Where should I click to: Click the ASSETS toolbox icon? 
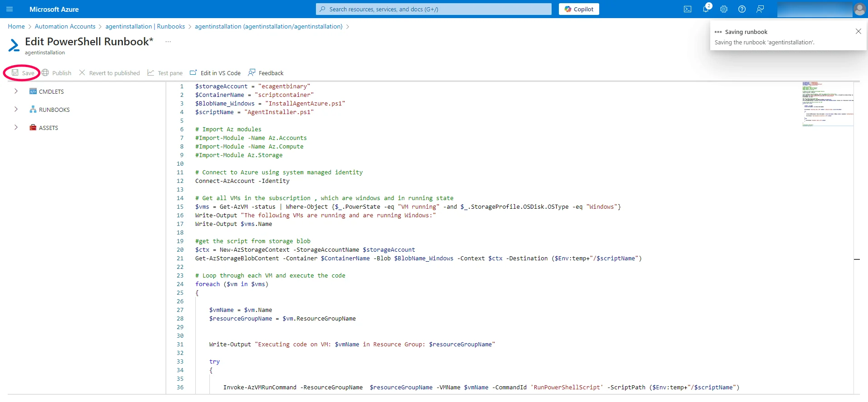click(x=33, y=128)
